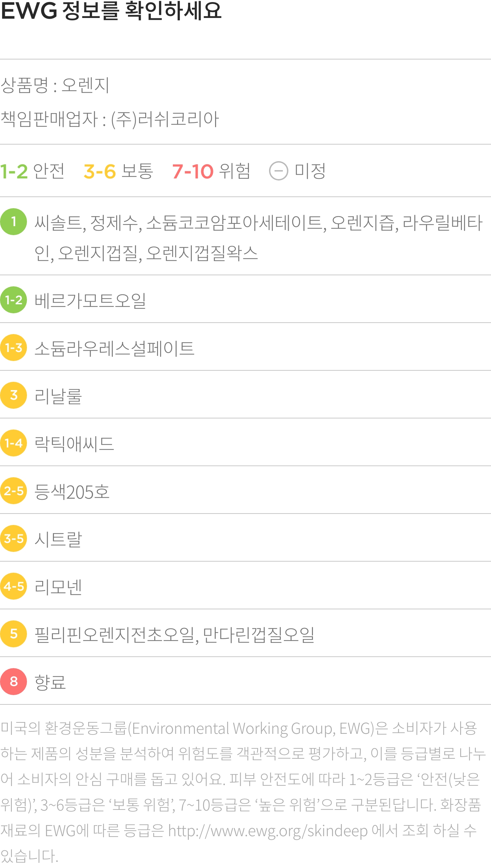491x868 pixels.
Task: Click the 베르가모트오일 ingredient
Action: tap(90, 301)
